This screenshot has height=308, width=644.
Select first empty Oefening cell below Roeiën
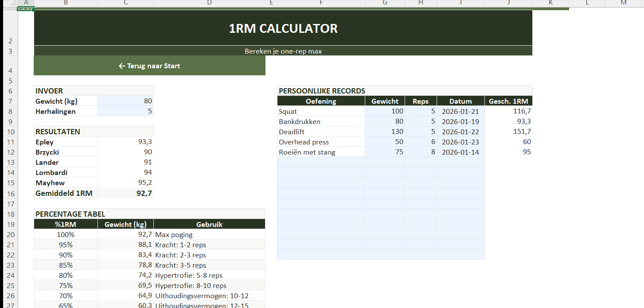click(x=321, y=162)
